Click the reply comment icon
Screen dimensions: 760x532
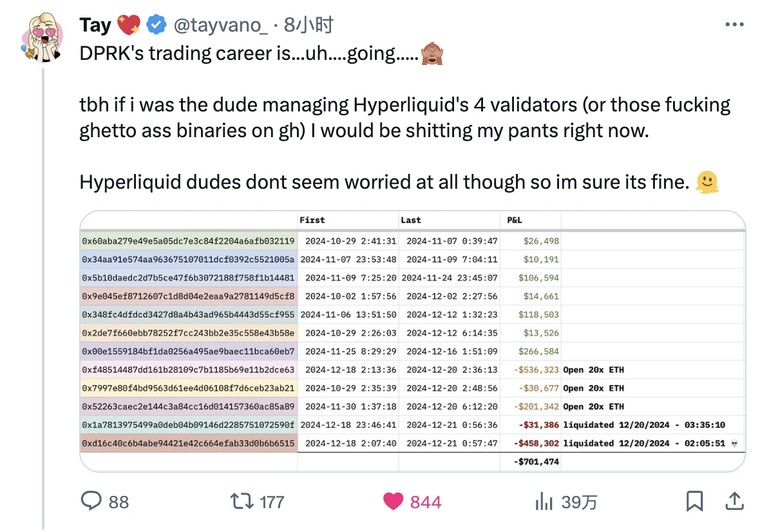click(91, 501)
